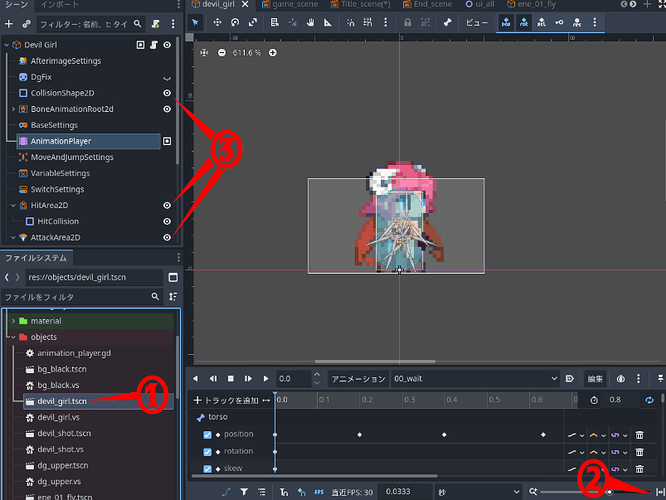
Task: Select the Move Mode tool
Action: (217, 22)
